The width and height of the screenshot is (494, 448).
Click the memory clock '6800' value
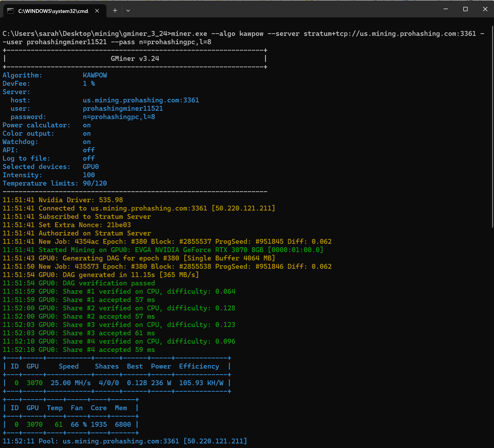[123, 424]
